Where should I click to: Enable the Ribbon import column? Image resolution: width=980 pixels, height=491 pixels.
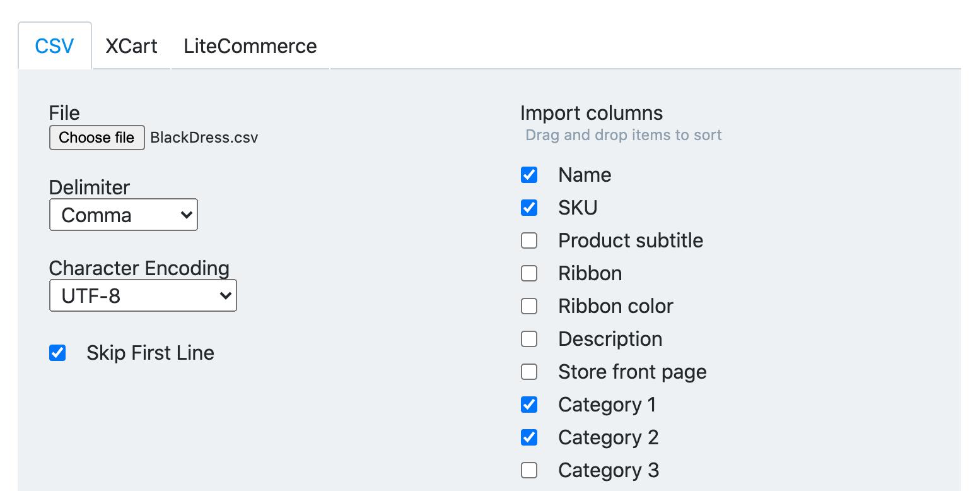tap(529, 273)
